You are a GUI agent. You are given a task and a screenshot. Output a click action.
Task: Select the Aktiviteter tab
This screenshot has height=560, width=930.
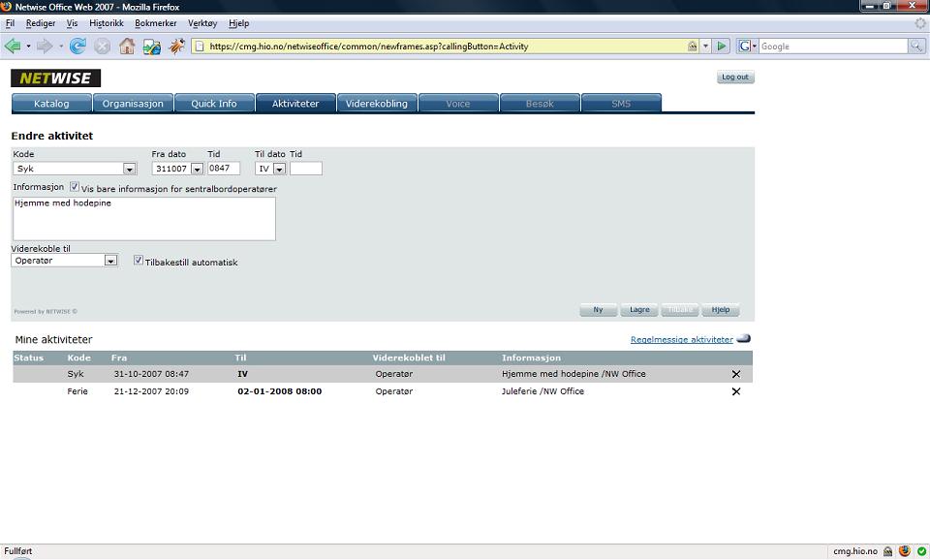click(x=295, y=104)
